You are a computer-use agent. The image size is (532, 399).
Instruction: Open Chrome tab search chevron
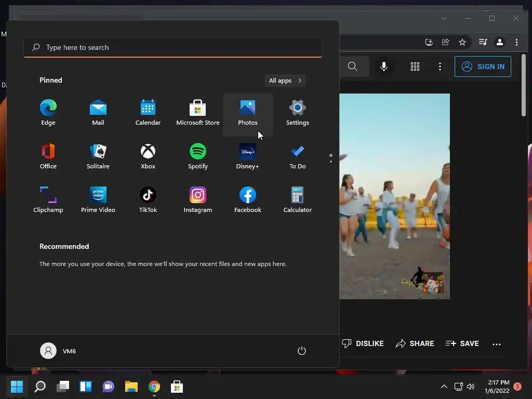coord(444,18)
